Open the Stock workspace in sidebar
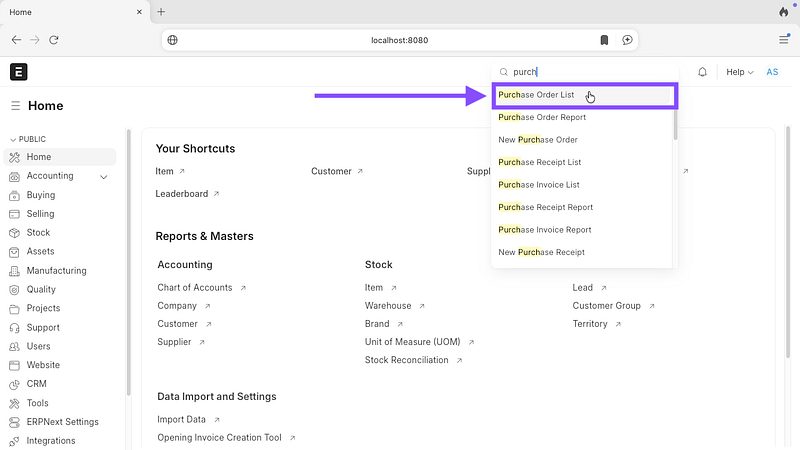The height and width of the screenshot is (450, 800). [x=38, y=233]
